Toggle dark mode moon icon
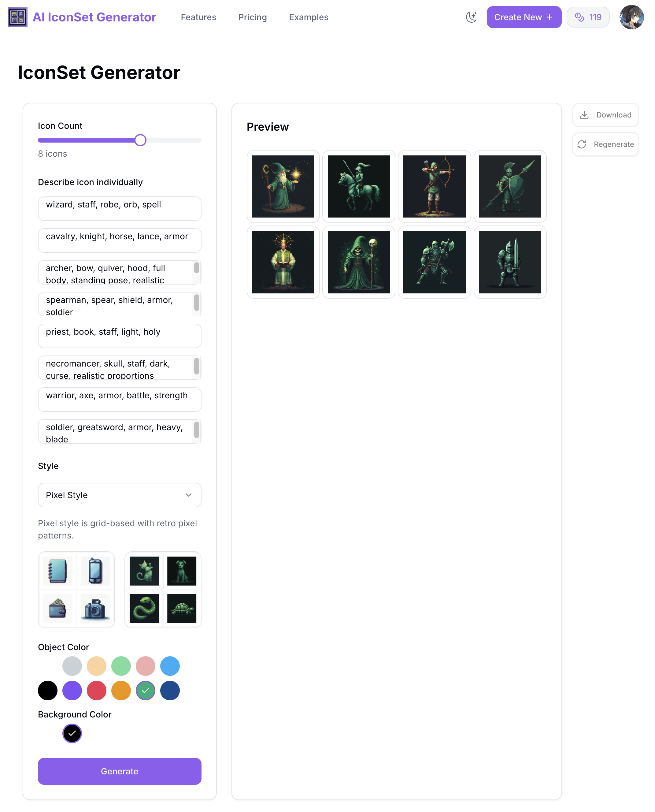 (x=471, y=17)
